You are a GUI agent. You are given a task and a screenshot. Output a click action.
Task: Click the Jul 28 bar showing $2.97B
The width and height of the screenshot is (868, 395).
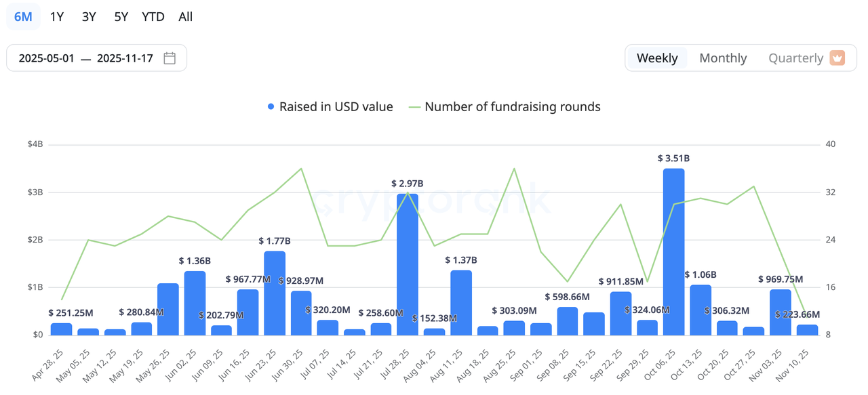click(x=408, y=264)
